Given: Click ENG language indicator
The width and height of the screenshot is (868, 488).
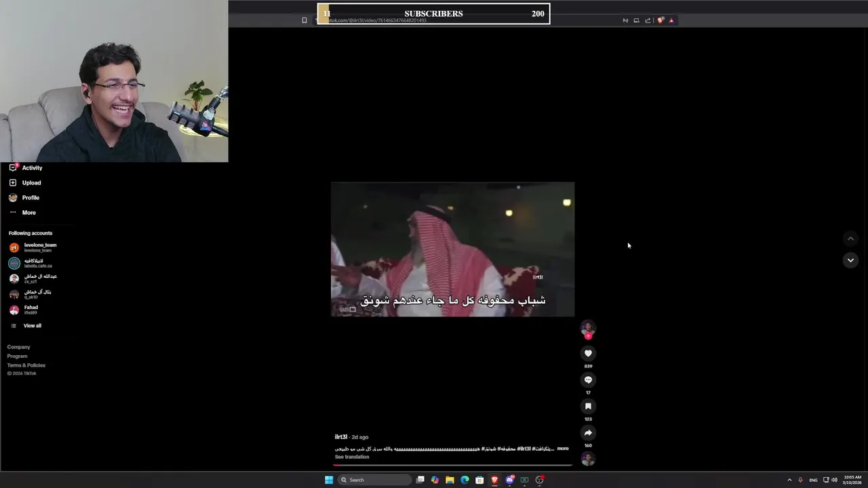Looking at the screenshot, I should pyautogui.click(x=813, y=480).
